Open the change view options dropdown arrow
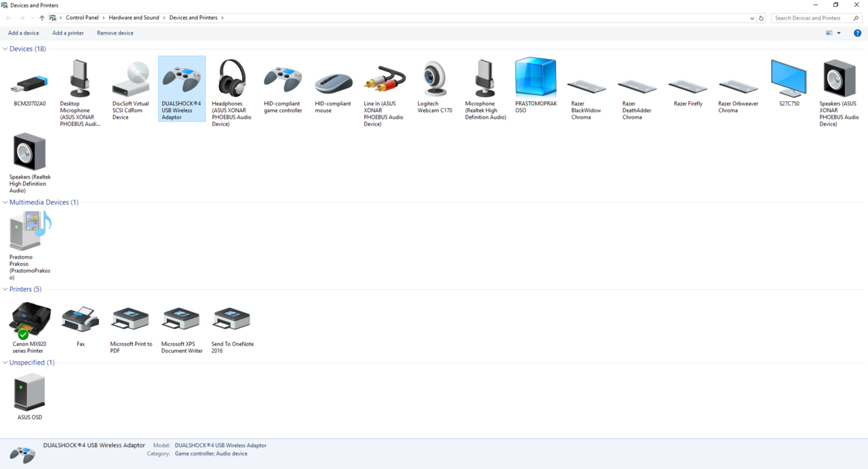Image resolution: width=868 pixels, height=469 pixels. click(839, 33)
